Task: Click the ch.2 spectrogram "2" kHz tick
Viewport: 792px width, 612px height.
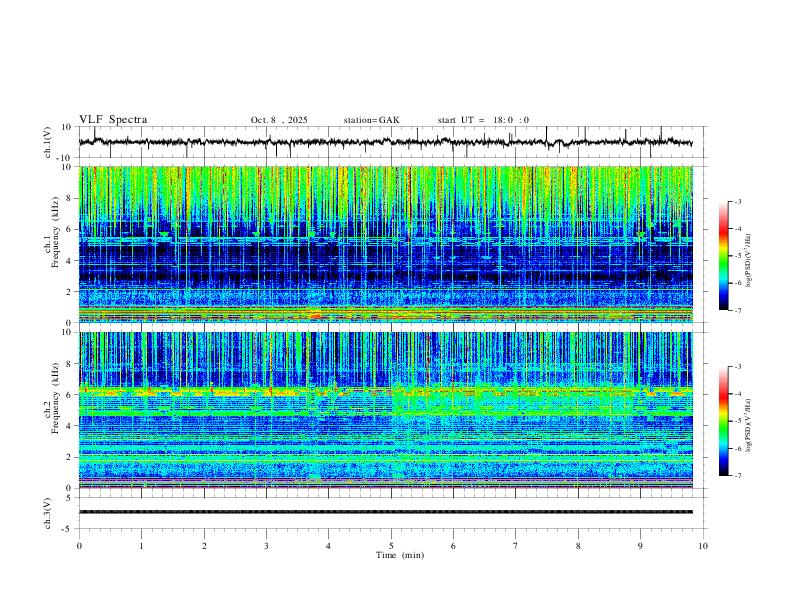Action: pos(70,457)
